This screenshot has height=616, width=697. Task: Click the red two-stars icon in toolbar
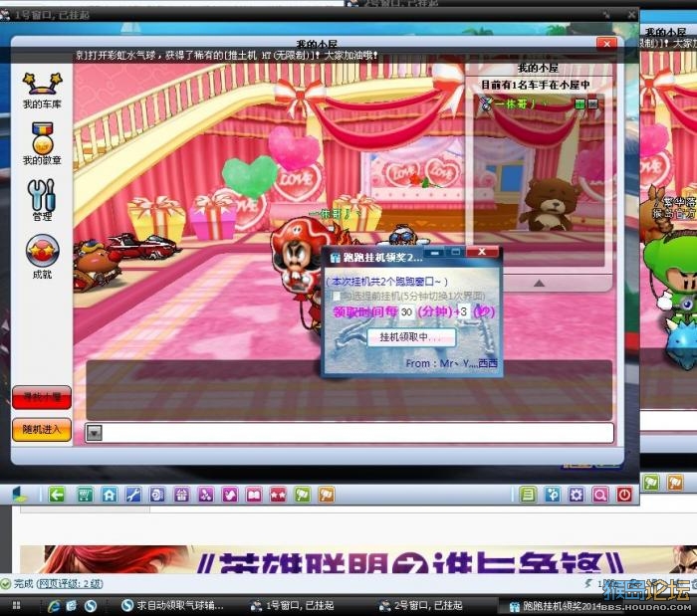pyautogui.click(x=278, y=495)
